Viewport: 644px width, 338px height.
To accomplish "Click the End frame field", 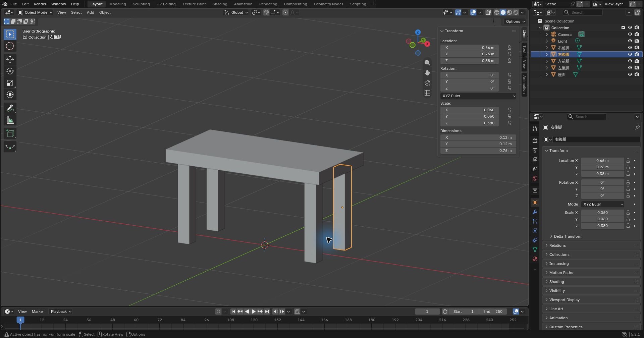I will click(x=492, y=312).
